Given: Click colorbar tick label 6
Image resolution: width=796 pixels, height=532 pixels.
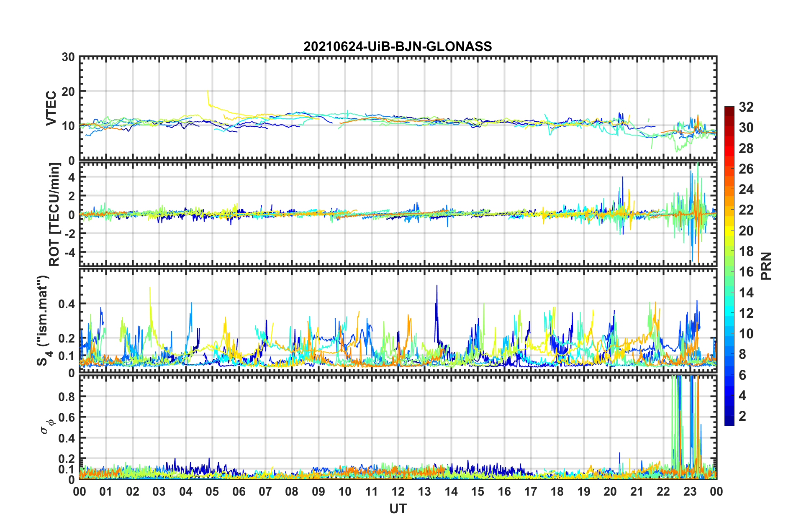Looking at the screenshot, I should pos(742,375).
